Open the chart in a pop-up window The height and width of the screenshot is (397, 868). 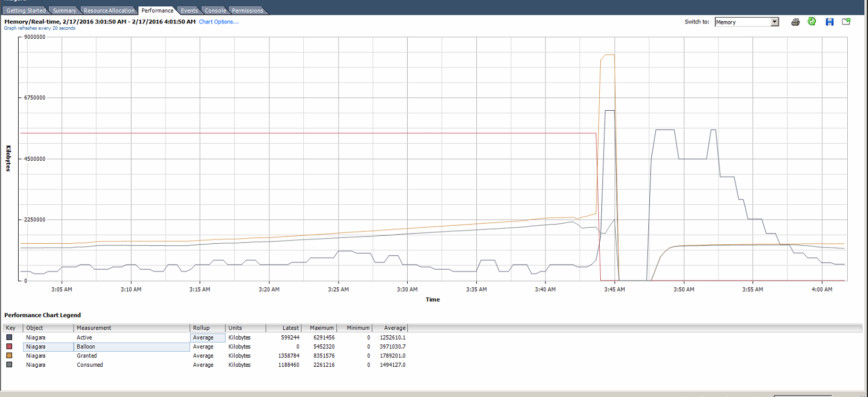click(x=846, y=22)
